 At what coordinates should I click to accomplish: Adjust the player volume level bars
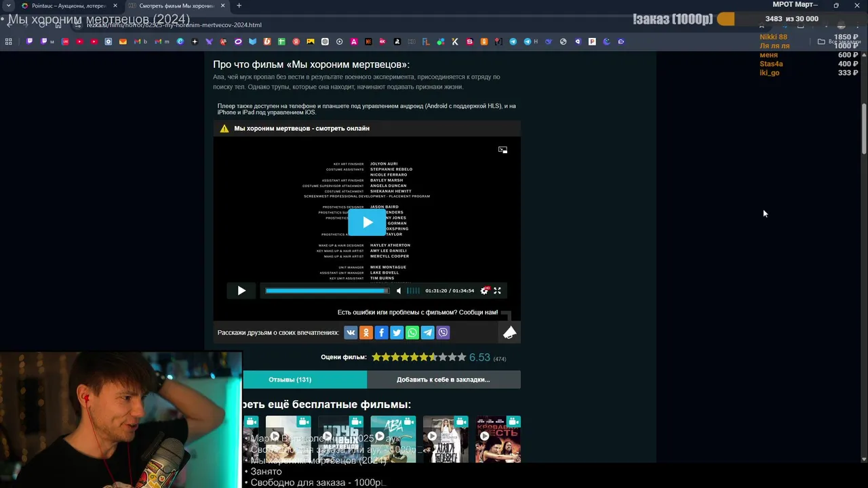click(412, 291)
